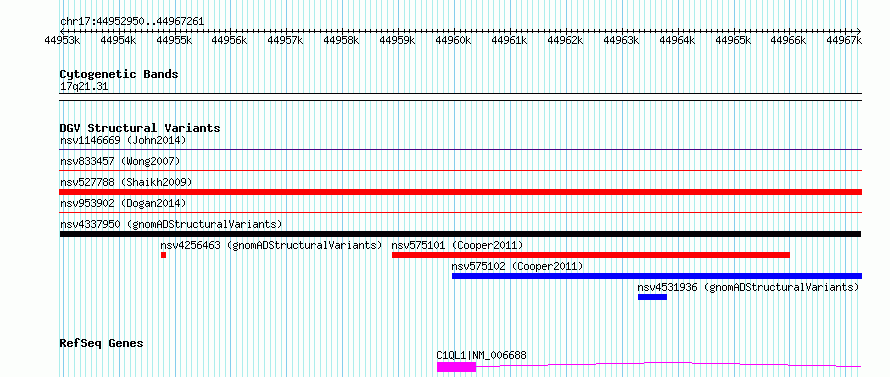
Task: Click the nsv575101 (Cooper2011) label
Action: pyautogui.click(x=457, y=245)
